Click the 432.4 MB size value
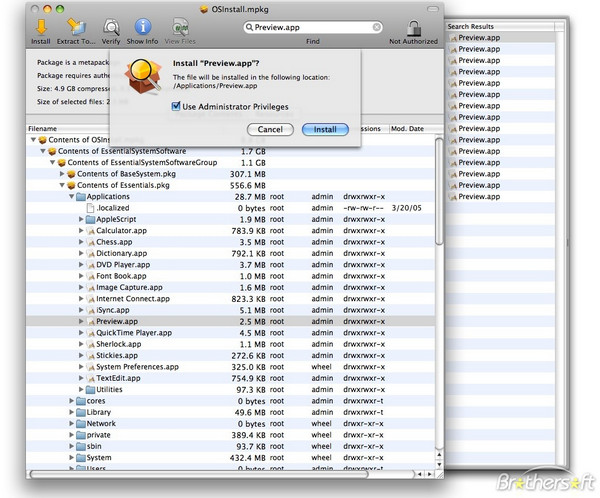 click(x=248, y=458)
